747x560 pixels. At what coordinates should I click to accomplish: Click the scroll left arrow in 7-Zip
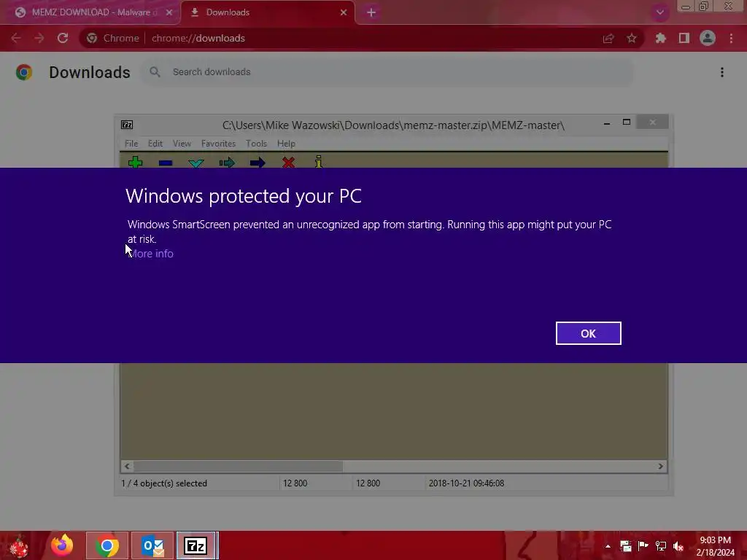(127, 466)
